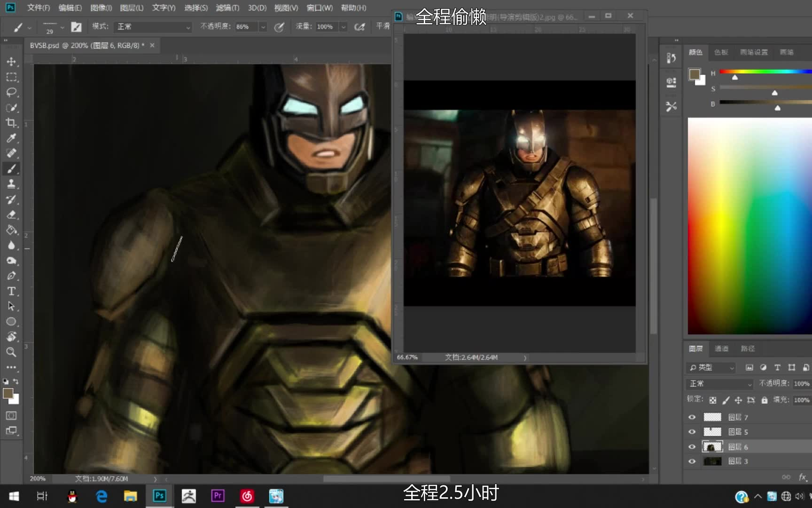Viewport: 812px width, 508px height.
Task: Open the layer blend mode dropdown
Action: [x=720, y=384]
